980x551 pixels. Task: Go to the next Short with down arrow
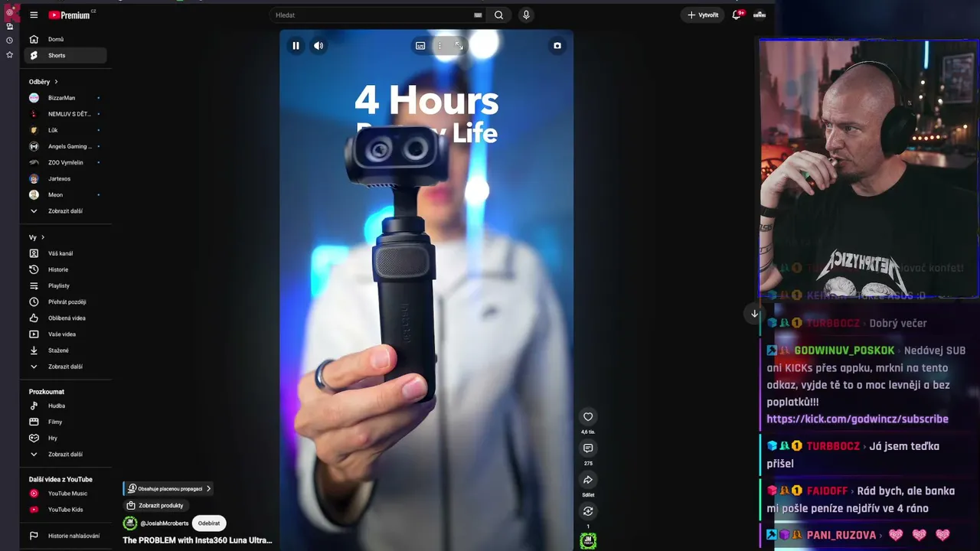click(x=754, y=314)
